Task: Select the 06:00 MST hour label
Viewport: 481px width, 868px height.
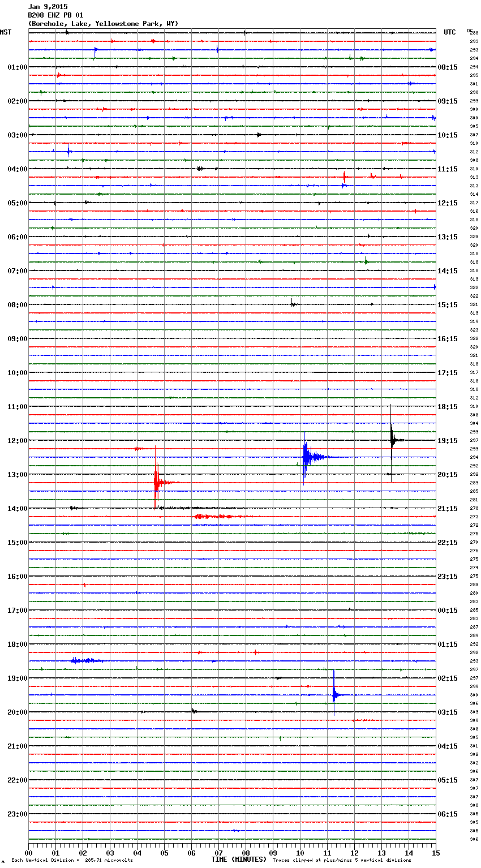Action: [x=18, y=237]
